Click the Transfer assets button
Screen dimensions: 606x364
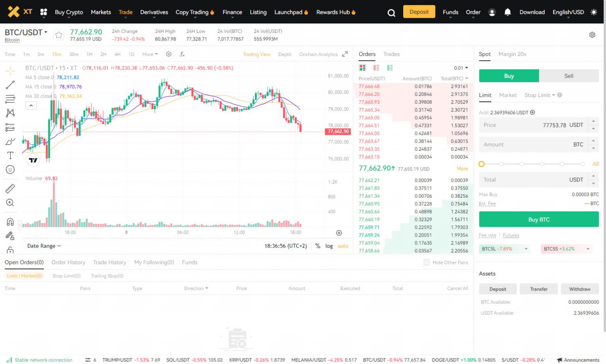tap(539, 289)
